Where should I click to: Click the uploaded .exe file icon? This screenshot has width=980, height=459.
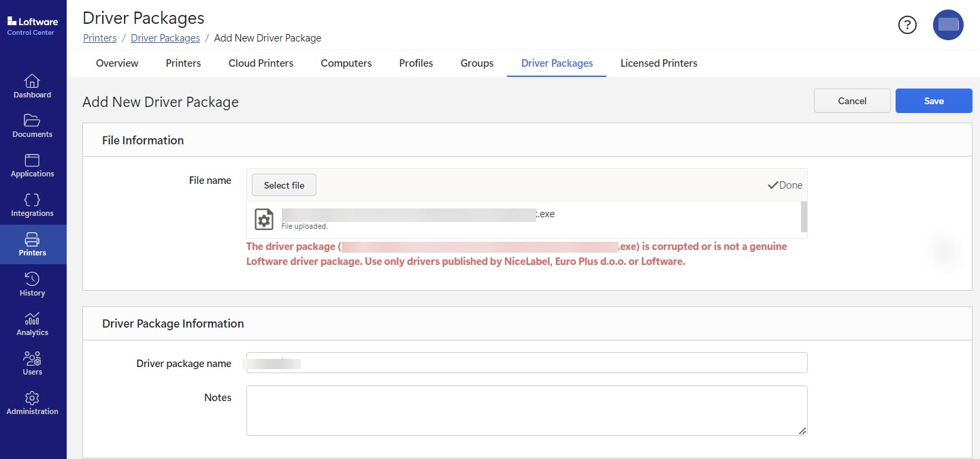pyautogui.click(x=264, y=219)
